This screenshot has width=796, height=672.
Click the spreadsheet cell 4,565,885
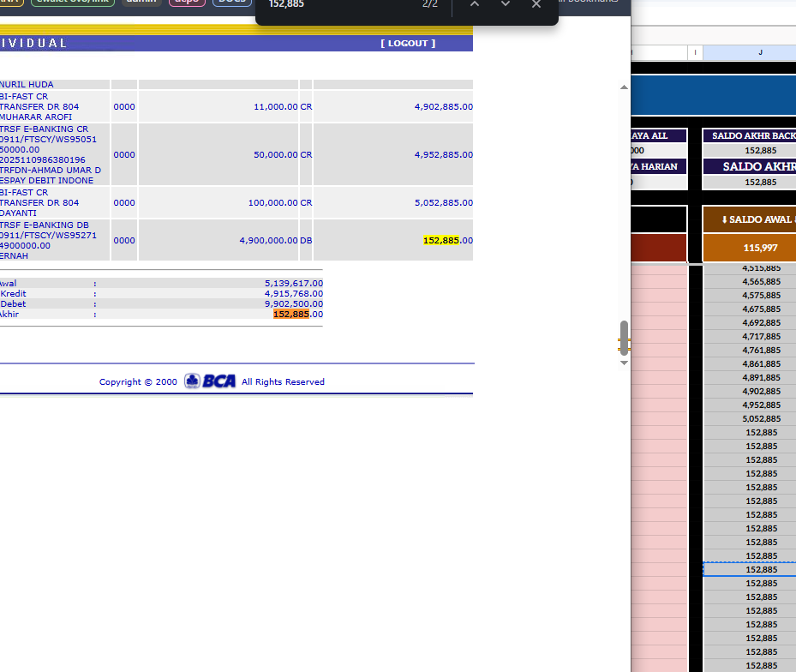(749, 281)
